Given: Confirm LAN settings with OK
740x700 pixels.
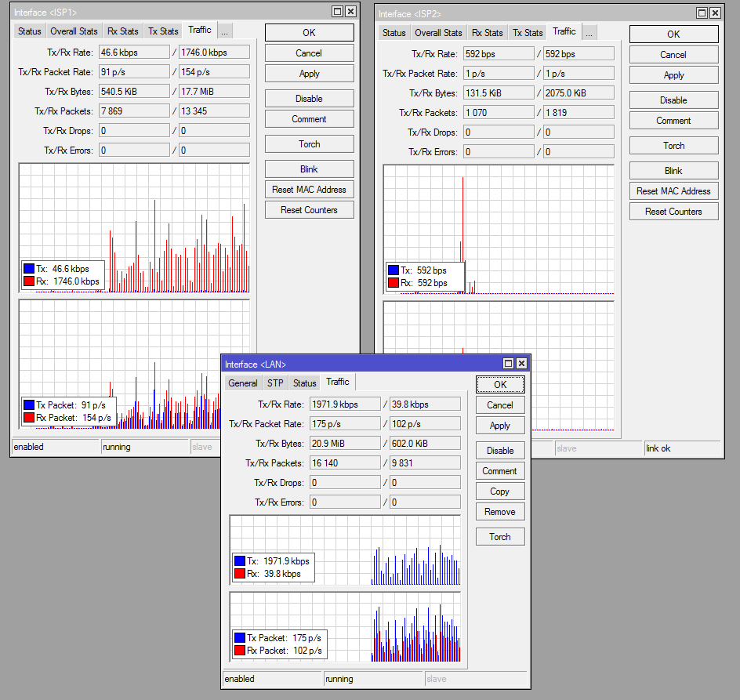Looking at the screenshot, I should point(500,384).
